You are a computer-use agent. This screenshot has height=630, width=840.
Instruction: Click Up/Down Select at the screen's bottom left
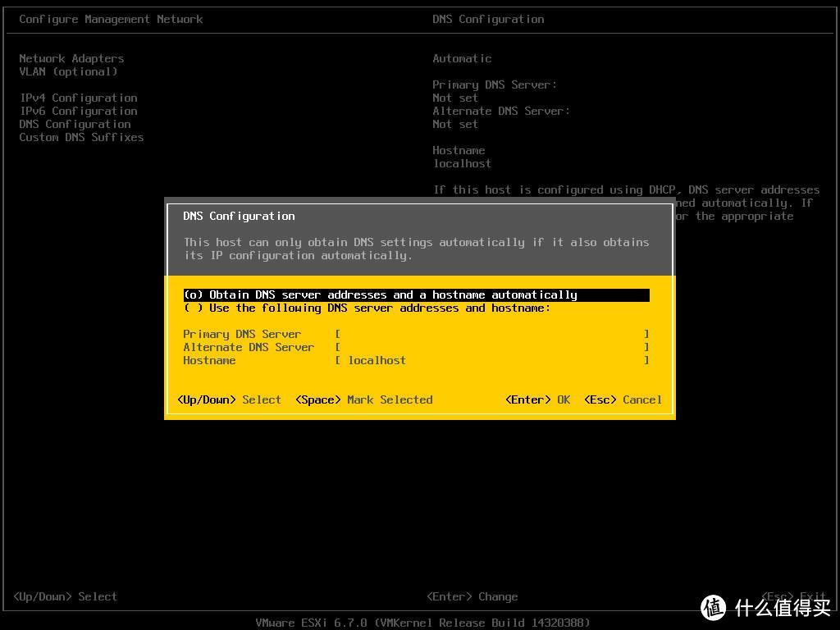(65, 596)
